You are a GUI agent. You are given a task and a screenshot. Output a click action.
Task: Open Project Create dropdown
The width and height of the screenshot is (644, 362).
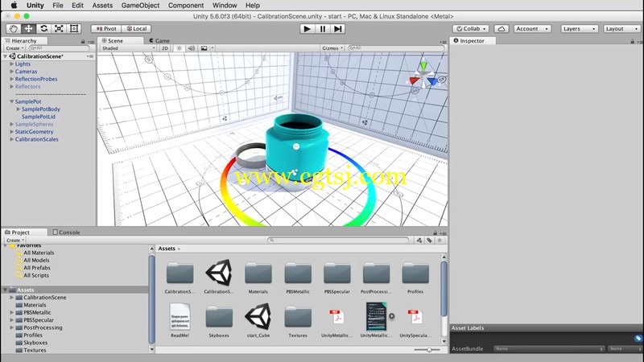pyautogui.click(x=15, y=240)
